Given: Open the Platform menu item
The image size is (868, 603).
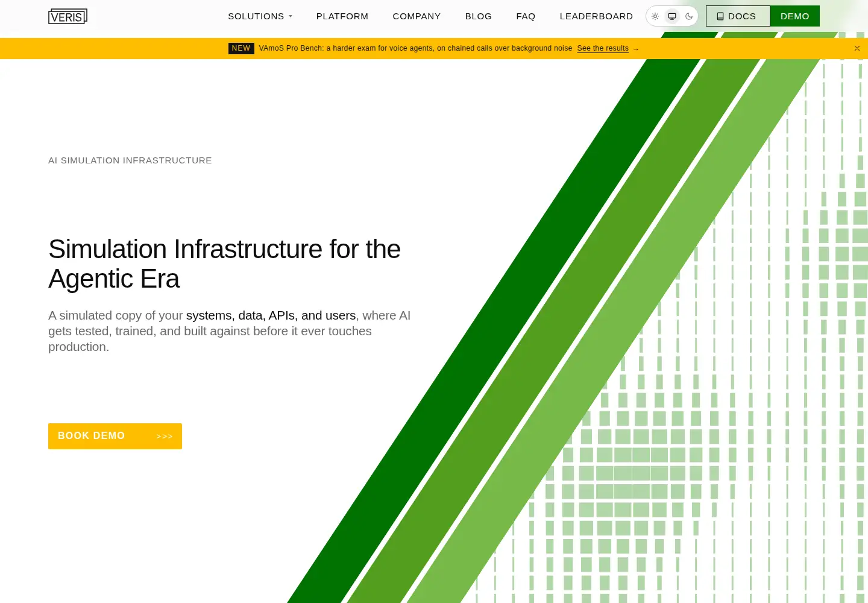Looking at the screenshot, I should click(342, 16).
